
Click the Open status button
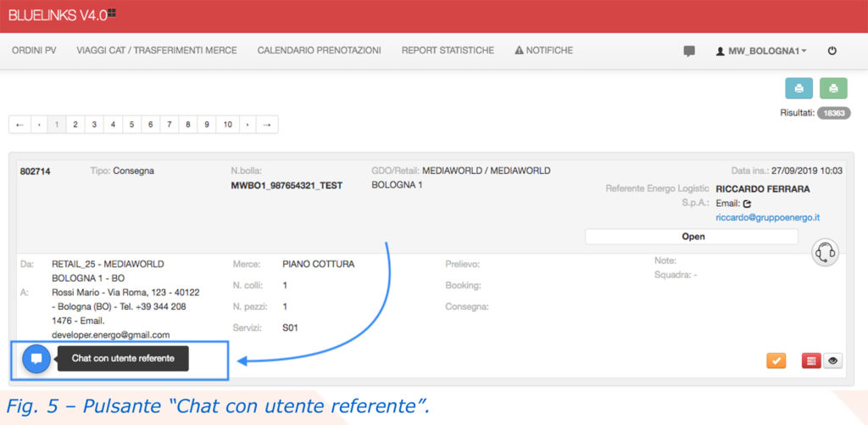coord(692,237)
